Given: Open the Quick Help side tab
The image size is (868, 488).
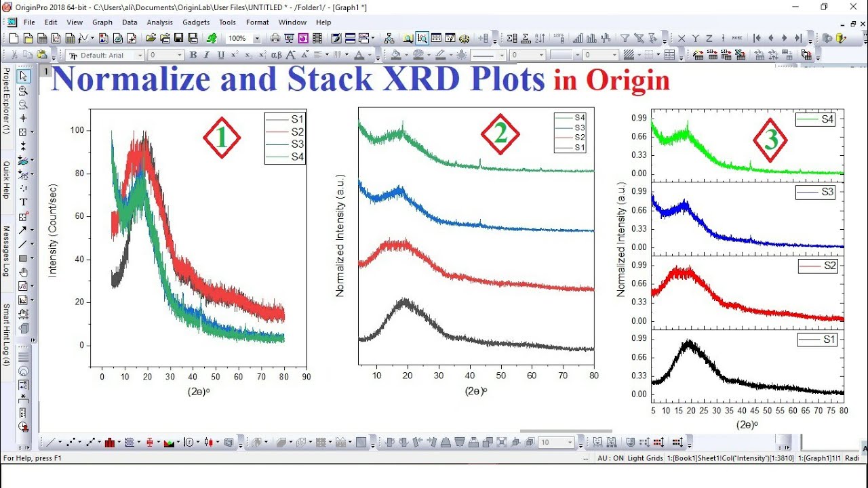Looking at the screenshot, I should pyautogui.click(x=6, y=180).
